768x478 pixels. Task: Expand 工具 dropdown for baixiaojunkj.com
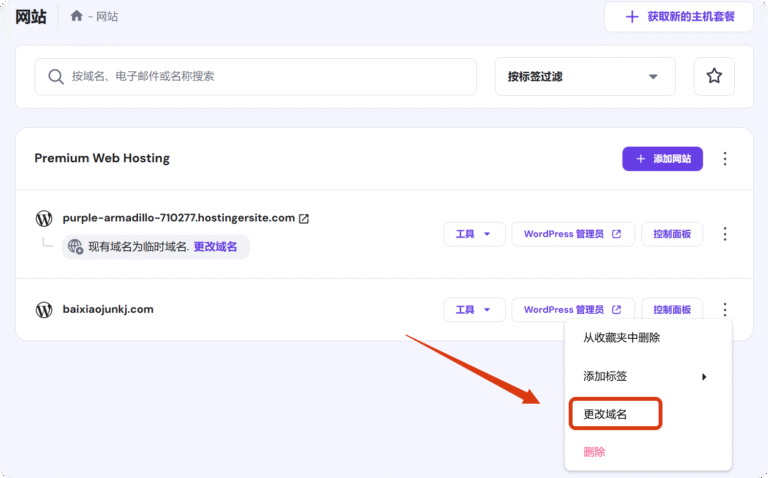(473, 310)
